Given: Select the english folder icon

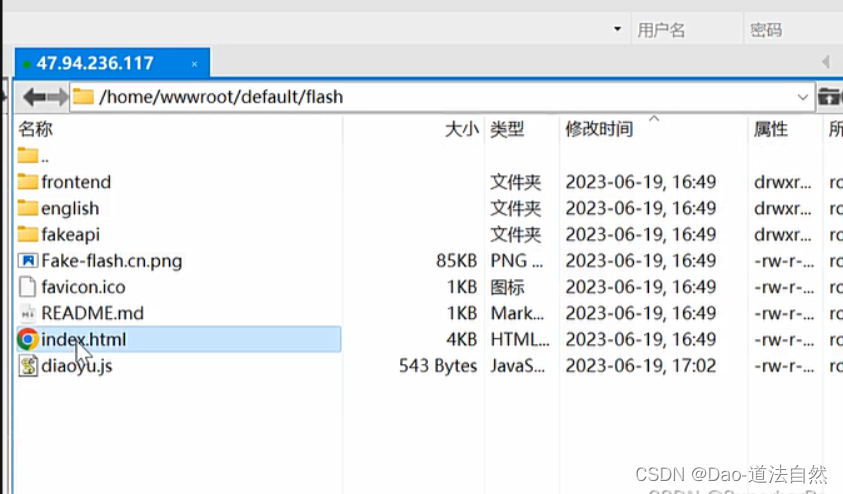Looking at the screenshot, I should (x=27, y=208).
